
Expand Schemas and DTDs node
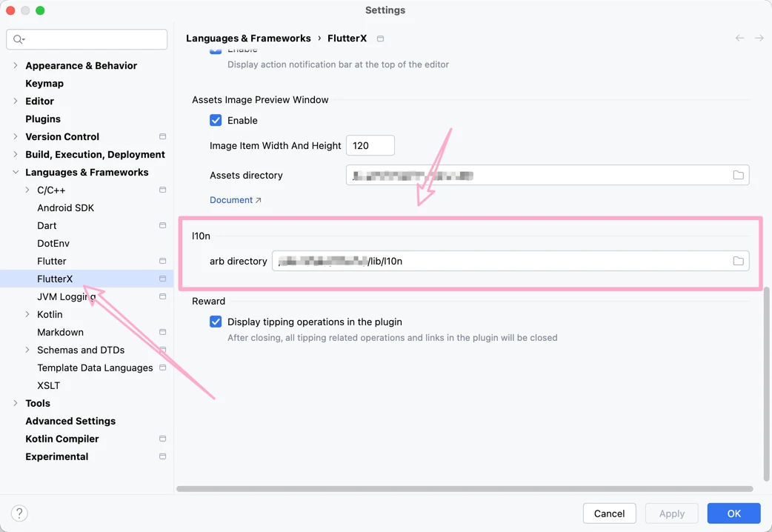click(x=27, y=350)
